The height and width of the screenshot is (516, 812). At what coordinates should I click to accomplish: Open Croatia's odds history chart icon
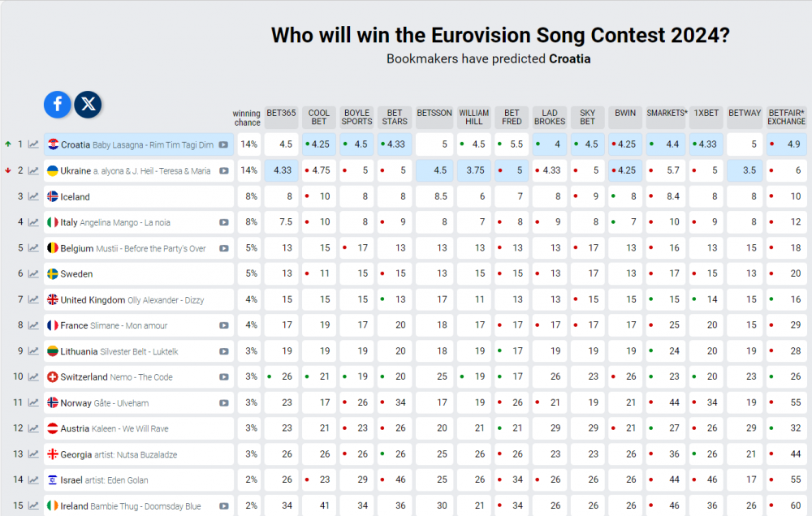coord(33,144)
